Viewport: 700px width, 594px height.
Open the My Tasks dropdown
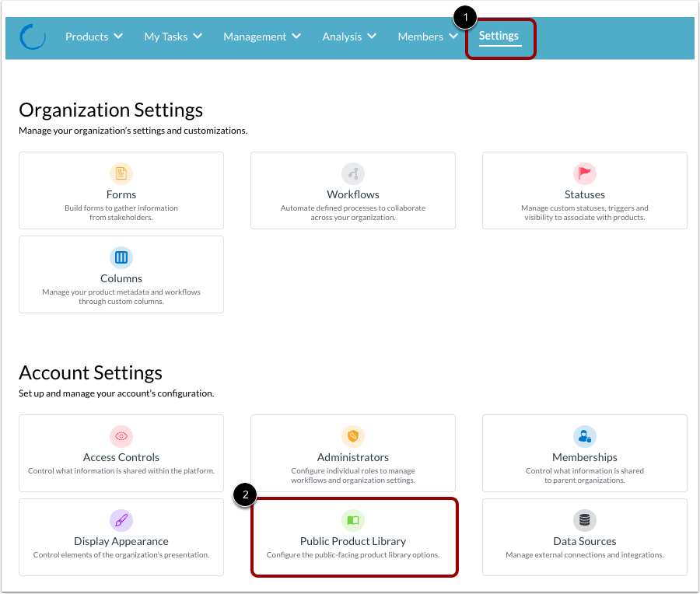(173, 36)
